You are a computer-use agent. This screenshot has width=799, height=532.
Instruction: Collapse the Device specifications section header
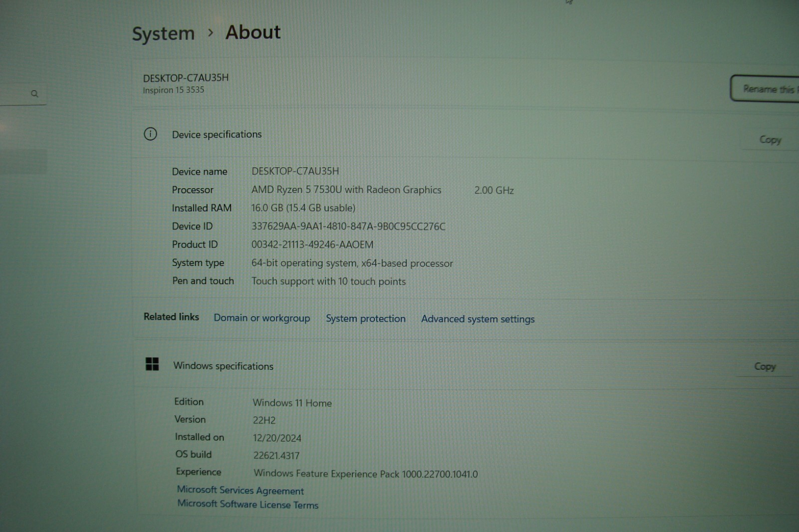pyautogui.click(x=464, y=134)
